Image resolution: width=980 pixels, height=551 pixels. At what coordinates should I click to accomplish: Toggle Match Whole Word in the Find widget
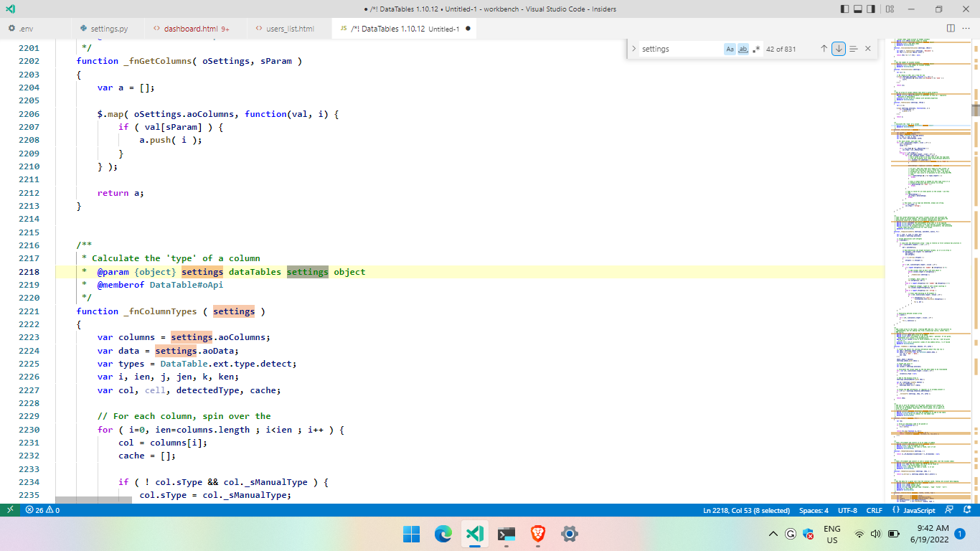743,48
